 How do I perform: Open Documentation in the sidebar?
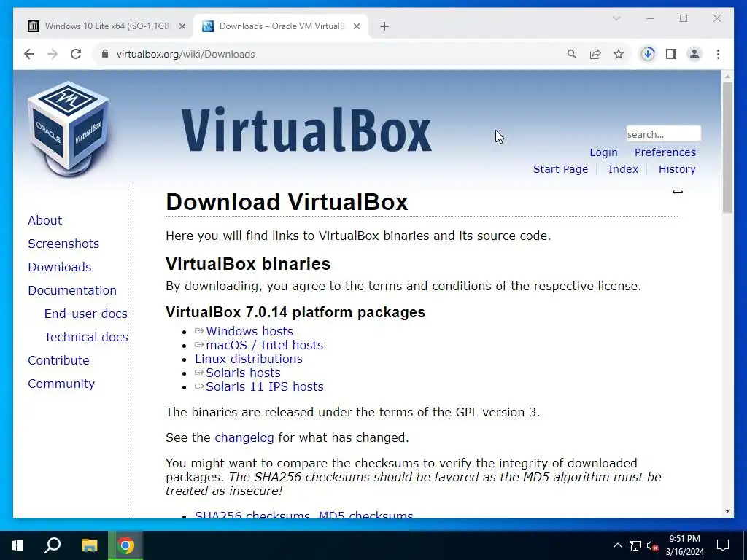[x=72, y=290]
